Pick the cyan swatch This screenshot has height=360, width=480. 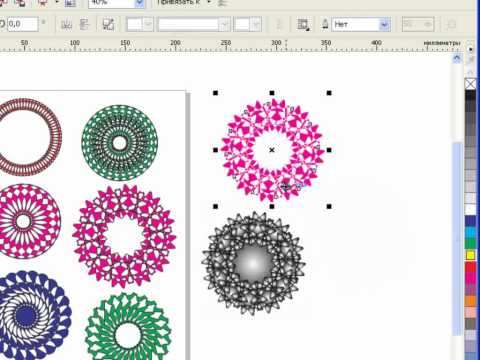click(x=470, y=232)
